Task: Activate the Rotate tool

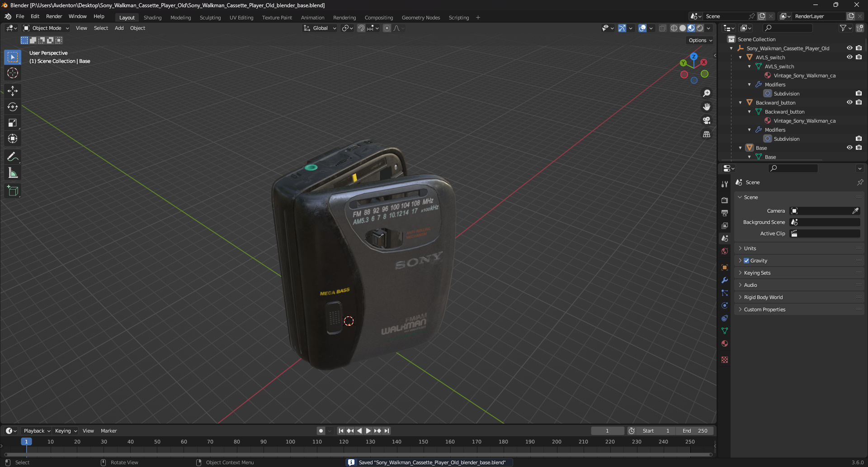Action: 13,107
